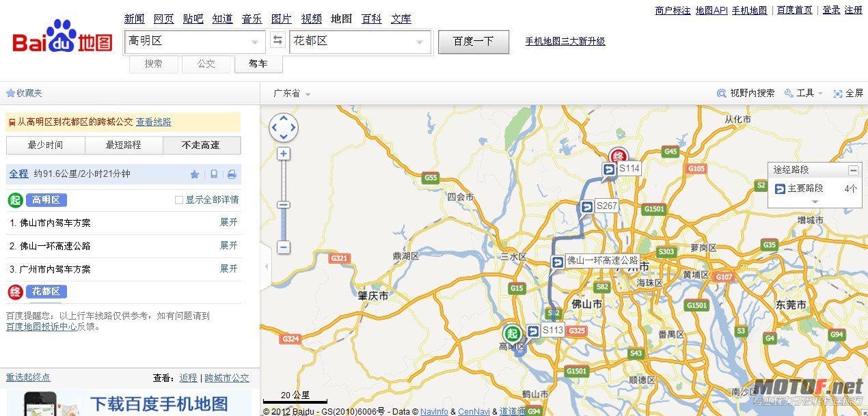Click the map zoom slider handle
This screenshot has height=416, width=868.
point(284,205)
